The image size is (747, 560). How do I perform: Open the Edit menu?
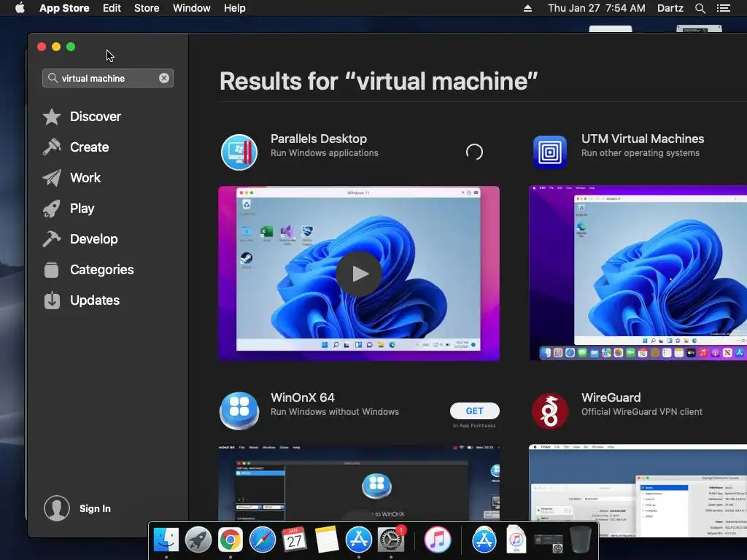(x=112, y=8)
